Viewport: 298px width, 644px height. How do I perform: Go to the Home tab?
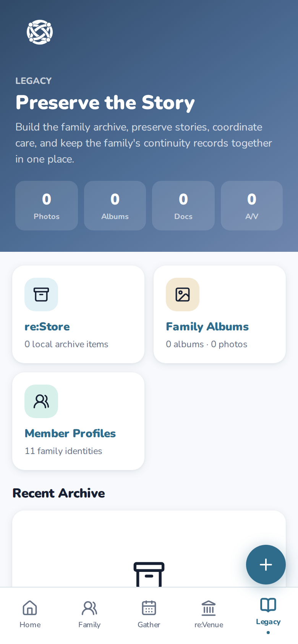pos(30,614)
